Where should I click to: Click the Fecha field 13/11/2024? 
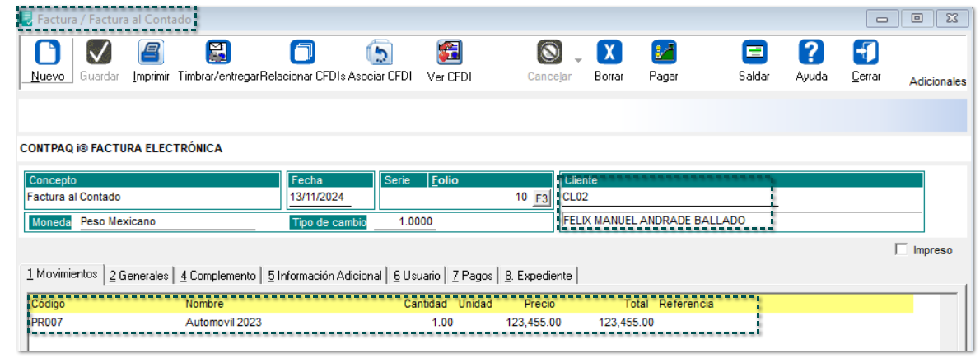pos(320,198)
